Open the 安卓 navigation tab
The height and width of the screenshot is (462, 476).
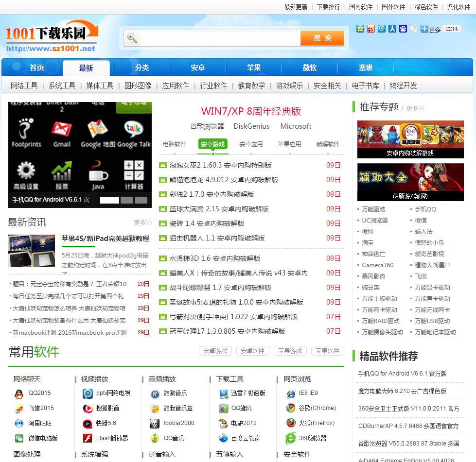(197, 68)
